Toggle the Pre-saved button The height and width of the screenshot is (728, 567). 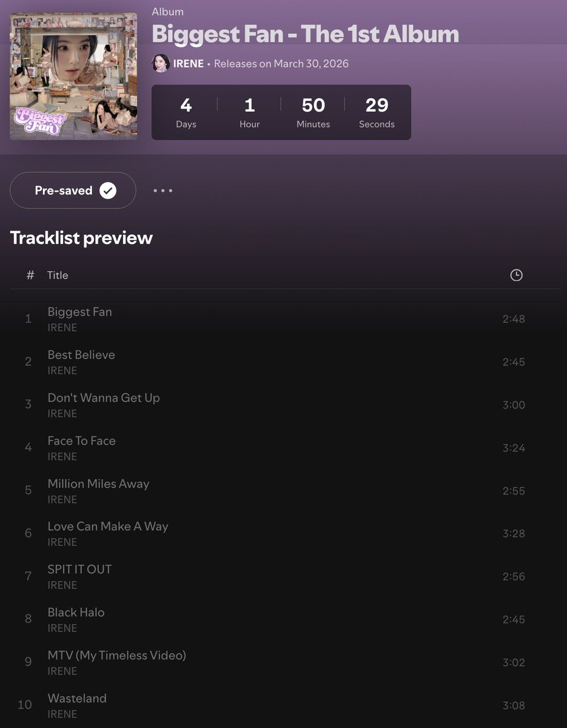[x=73, y=190]
